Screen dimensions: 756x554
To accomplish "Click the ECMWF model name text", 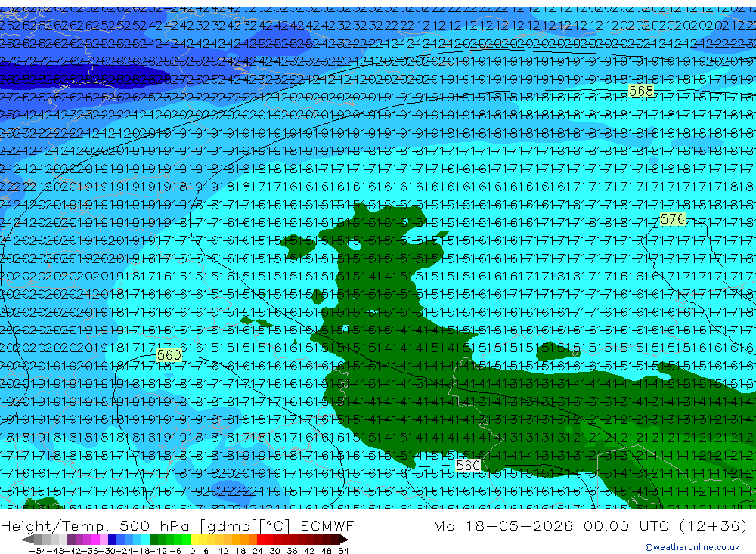I will tap(327, 525).
